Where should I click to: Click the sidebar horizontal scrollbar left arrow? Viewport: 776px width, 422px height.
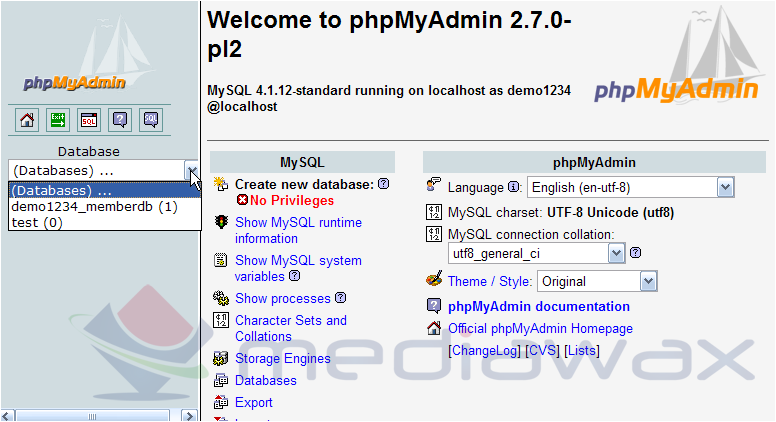(x=8, y=416)
